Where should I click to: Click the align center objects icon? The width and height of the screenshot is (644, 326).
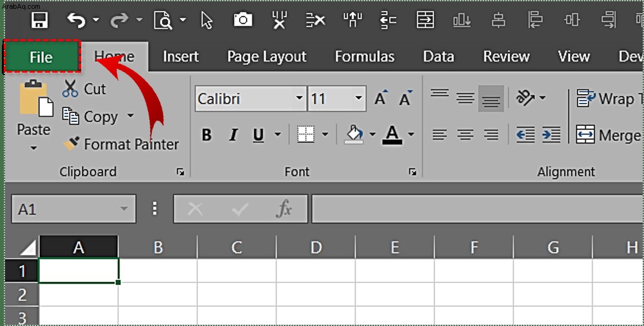pos(498,20)
